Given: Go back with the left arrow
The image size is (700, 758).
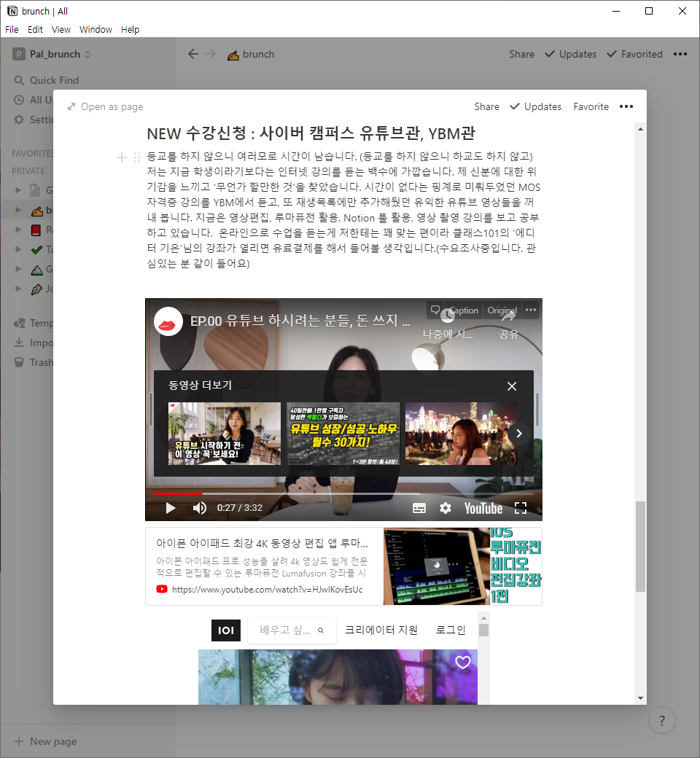Looking at the screenshot, I should pos(193,54).
